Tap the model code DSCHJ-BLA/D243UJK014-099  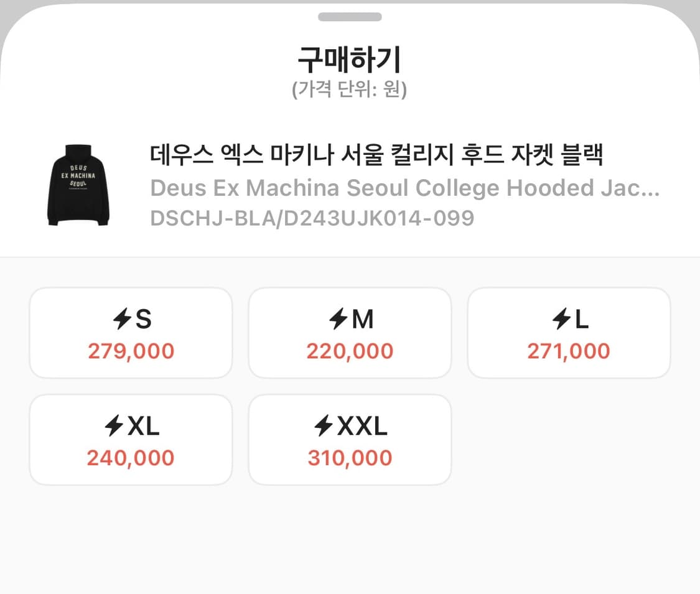point(312,218)
